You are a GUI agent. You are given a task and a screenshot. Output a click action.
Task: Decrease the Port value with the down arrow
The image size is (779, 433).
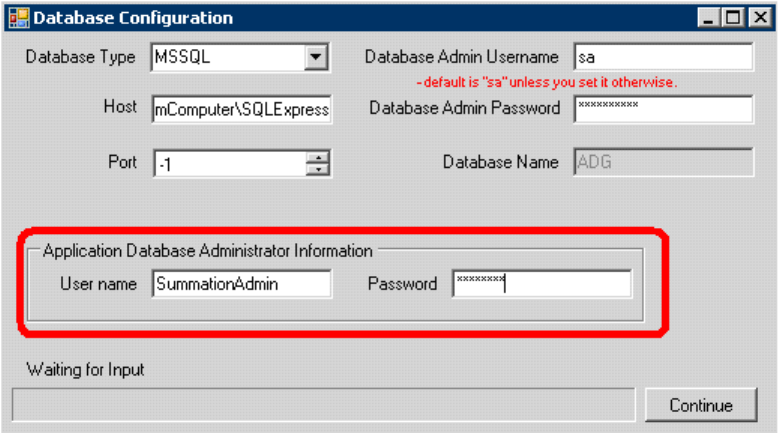(x=318, y=168)
